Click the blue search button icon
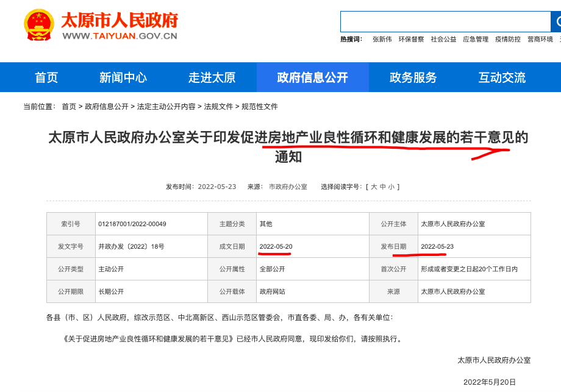The width and height of the screenshot is (561, 392). click(556, 22)
